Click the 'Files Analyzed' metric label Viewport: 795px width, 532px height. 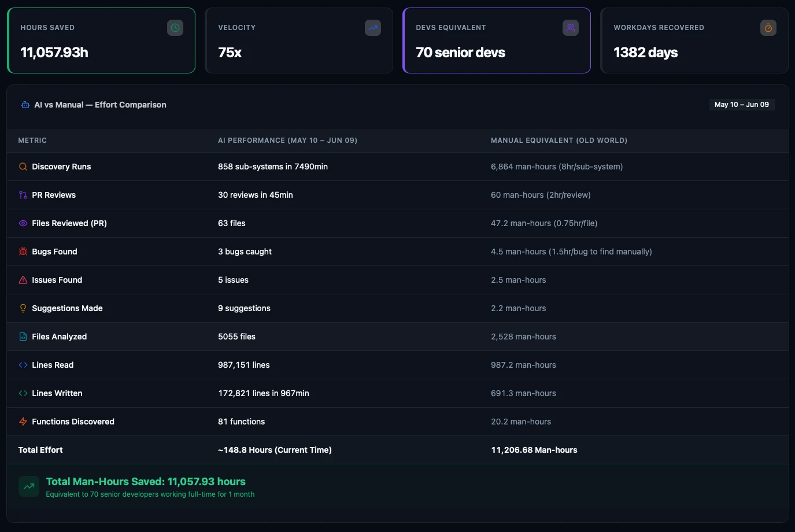coord(60,337)
